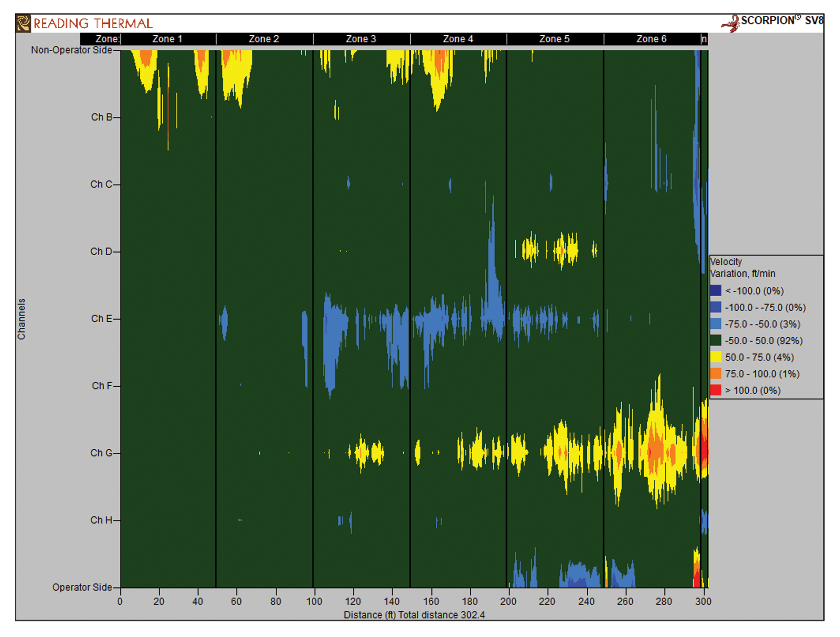840x637 pixels.
Task: Click the yellow 50.0 - 75.0 swatch
Action: click(x=716, y=357)
